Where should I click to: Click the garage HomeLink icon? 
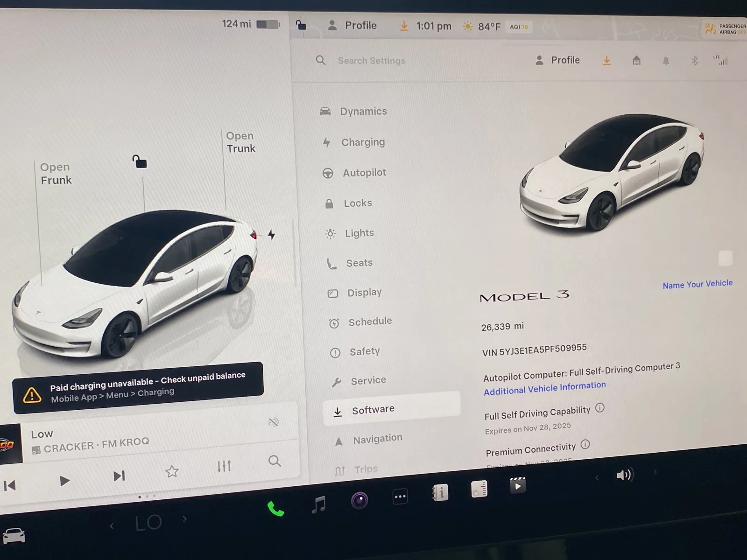pos(636,61)
